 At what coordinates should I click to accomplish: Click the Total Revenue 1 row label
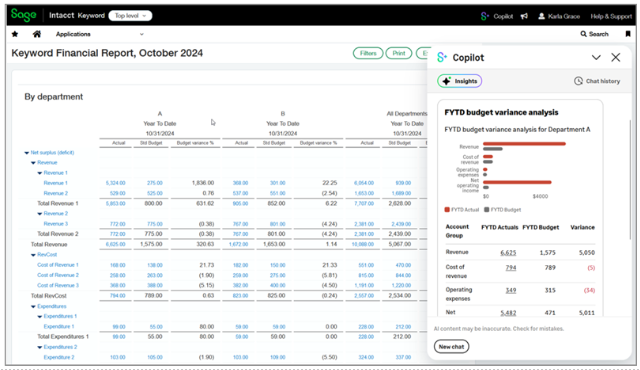[x=58, y=203]
